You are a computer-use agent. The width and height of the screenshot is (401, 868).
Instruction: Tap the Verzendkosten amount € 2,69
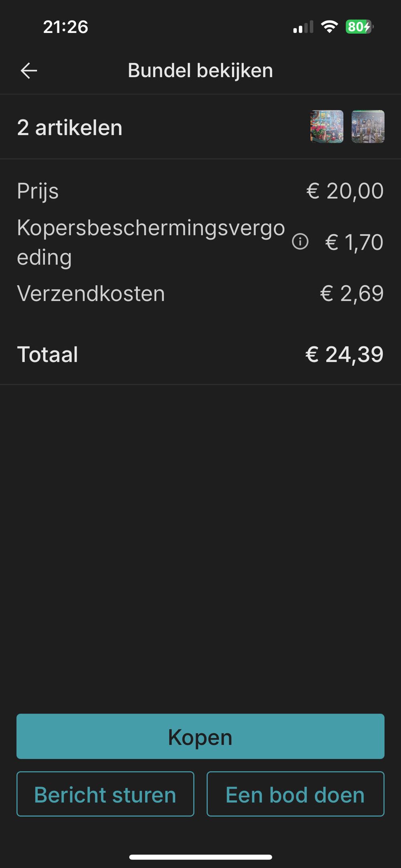[x=352, y=293]
